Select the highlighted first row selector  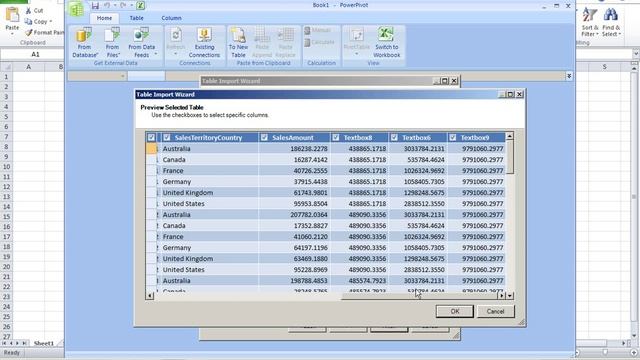point(151,149)
